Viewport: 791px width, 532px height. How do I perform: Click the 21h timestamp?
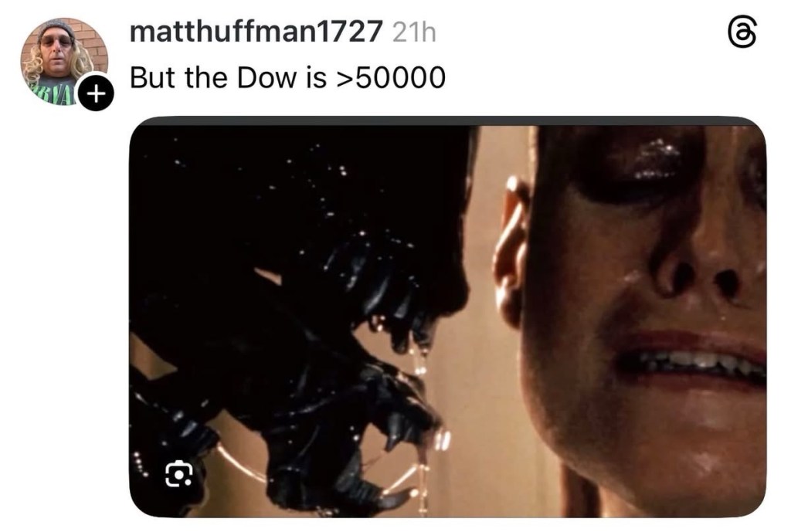(414, 32)
